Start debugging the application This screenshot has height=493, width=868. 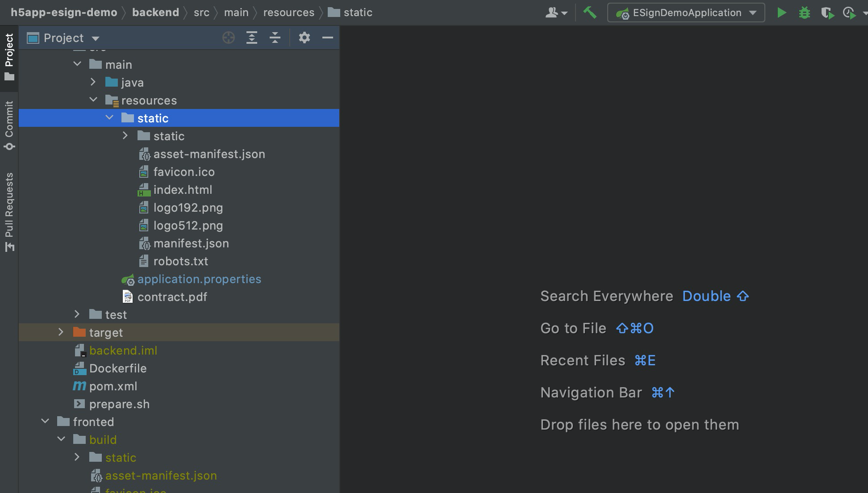[805, 13]
